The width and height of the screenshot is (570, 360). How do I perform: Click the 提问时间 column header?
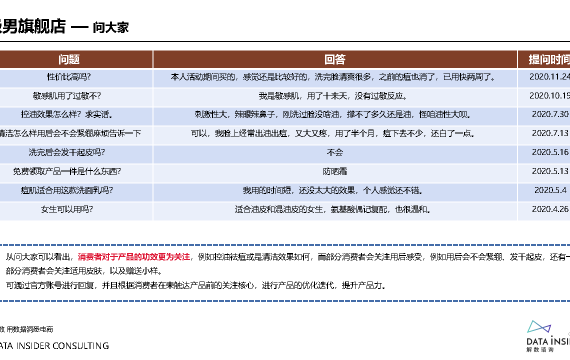tap(548, 59)
